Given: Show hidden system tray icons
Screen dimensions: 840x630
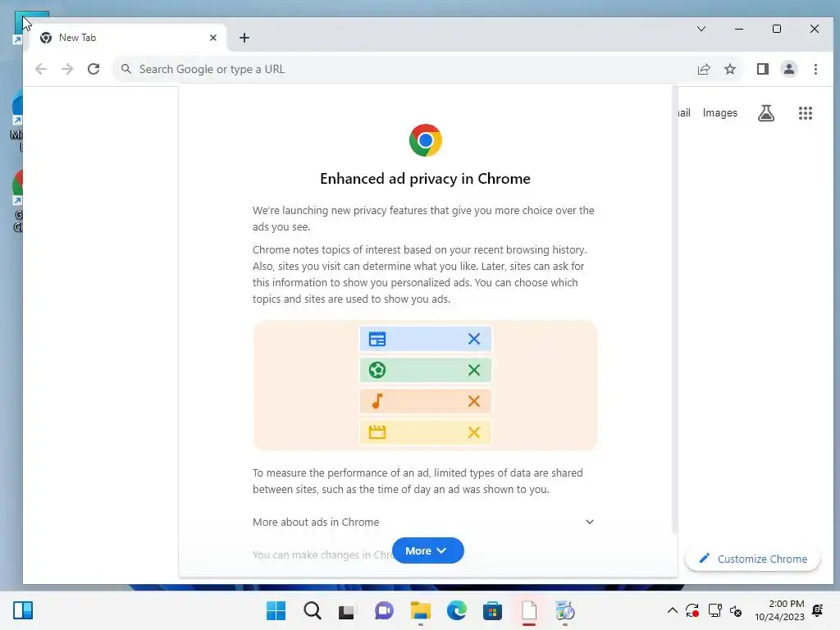Looking at the screenshot, I should [673, 610].
